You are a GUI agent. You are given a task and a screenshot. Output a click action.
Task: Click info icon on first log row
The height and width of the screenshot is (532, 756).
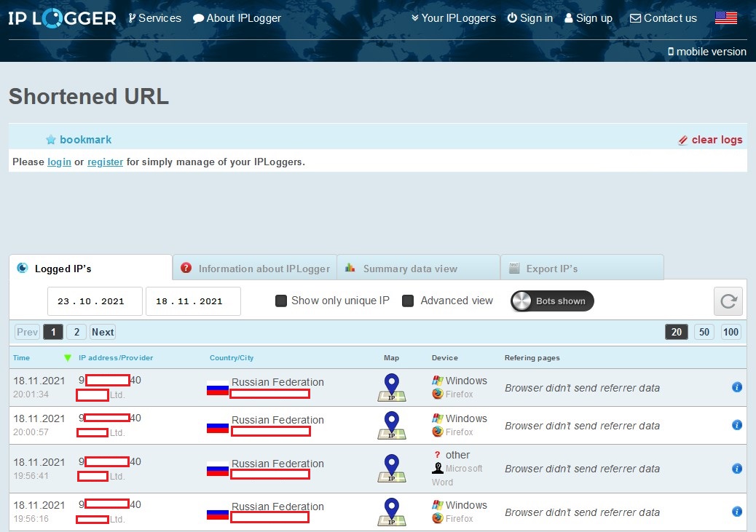737,387
